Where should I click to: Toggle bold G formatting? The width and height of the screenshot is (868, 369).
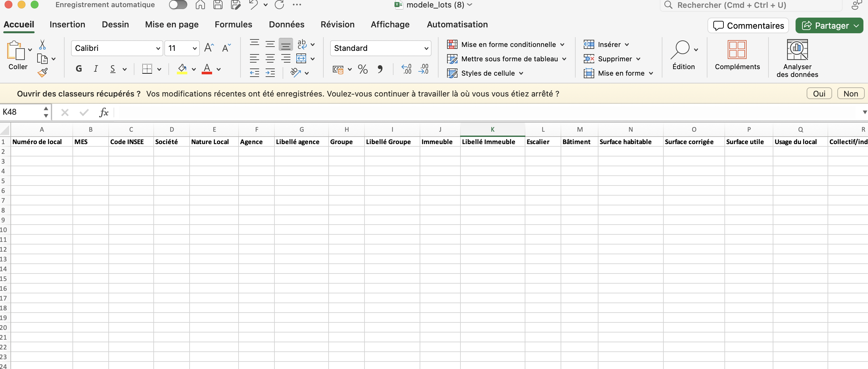coord(79,69)
